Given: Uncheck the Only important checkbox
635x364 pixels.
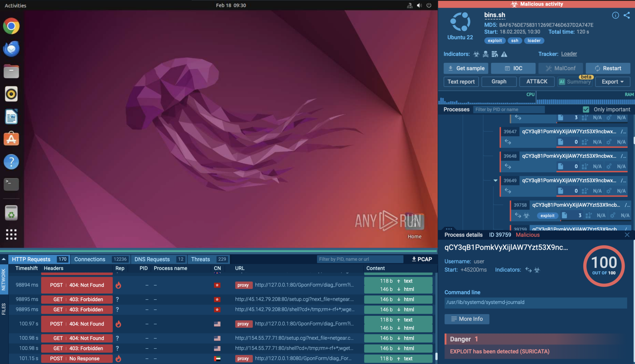Looking at the screenshot, I should click(586, 109).
